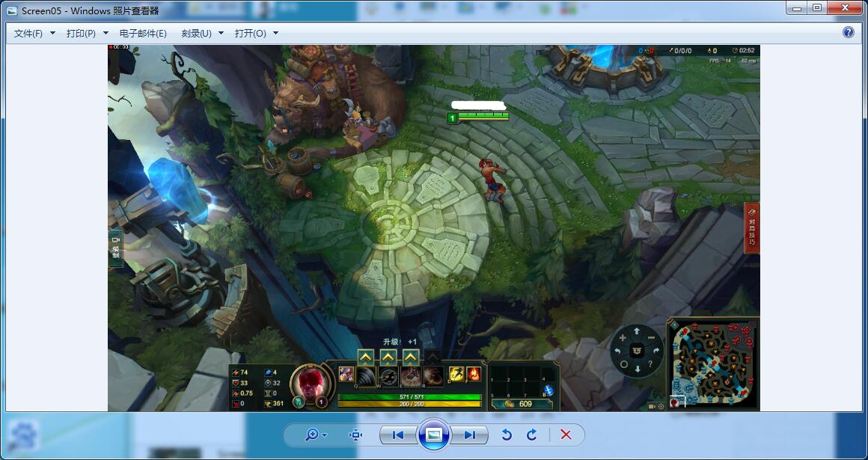Rotate the photo counterclockwise
The width and height of the screenshot is (868, 460).
[506, 435]
